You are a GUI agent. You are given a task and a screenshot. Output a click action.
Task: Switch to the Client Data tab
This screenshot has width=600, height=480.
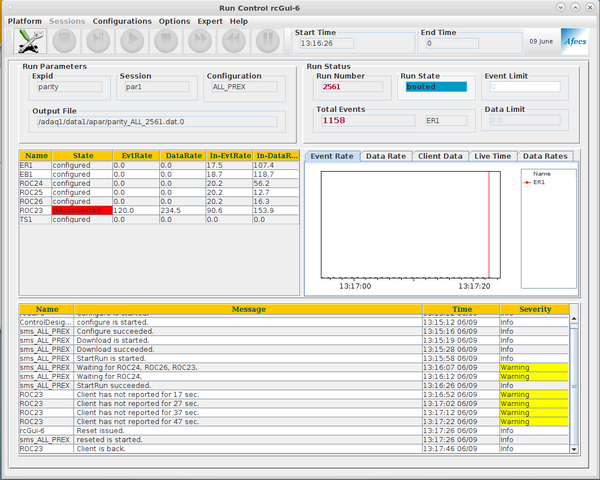pyautogui.click(x=440, y=156)
